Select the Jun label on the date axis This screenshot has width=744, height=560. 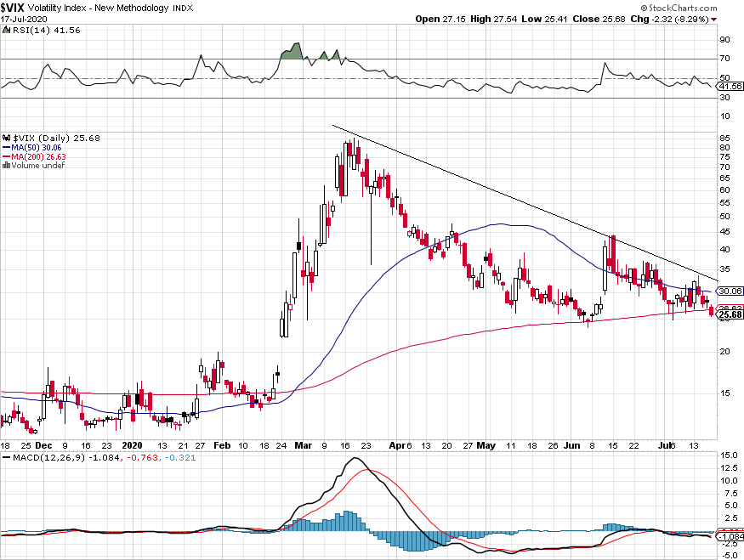pyautogui.click(x=572, y=446)
